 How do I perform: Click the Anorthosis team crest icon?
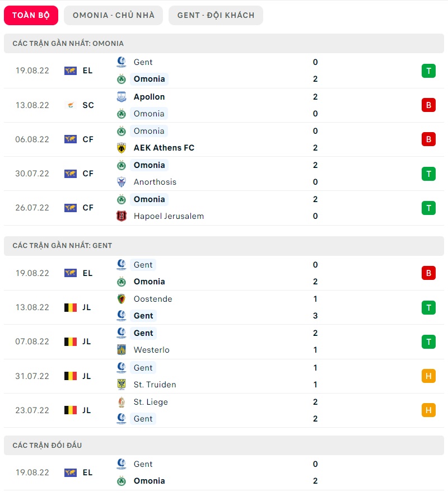(x=122, y=182)
